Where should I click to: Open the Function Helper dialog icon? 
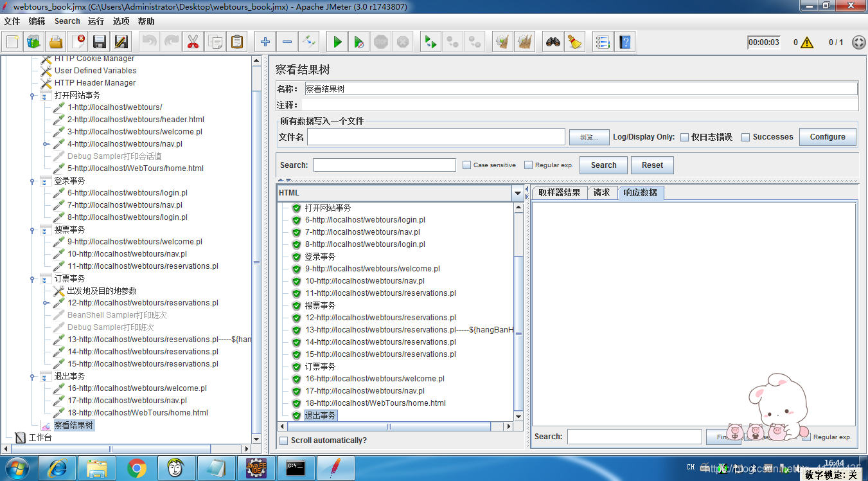tap(602, 42)
